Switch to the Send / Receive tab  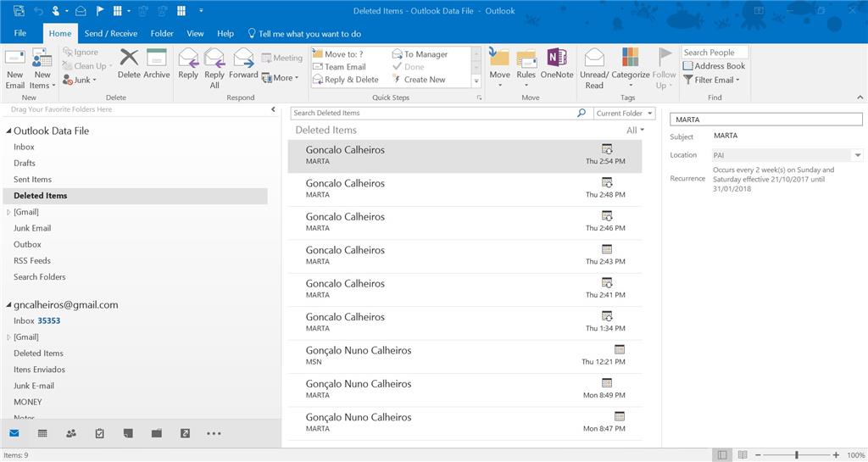111,33
